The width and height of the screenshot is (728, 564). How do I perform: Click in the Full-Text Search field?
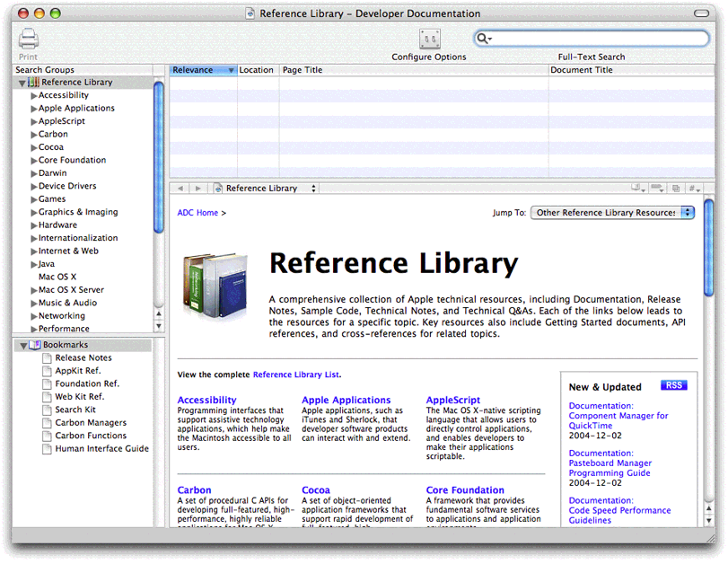[597, 39]
